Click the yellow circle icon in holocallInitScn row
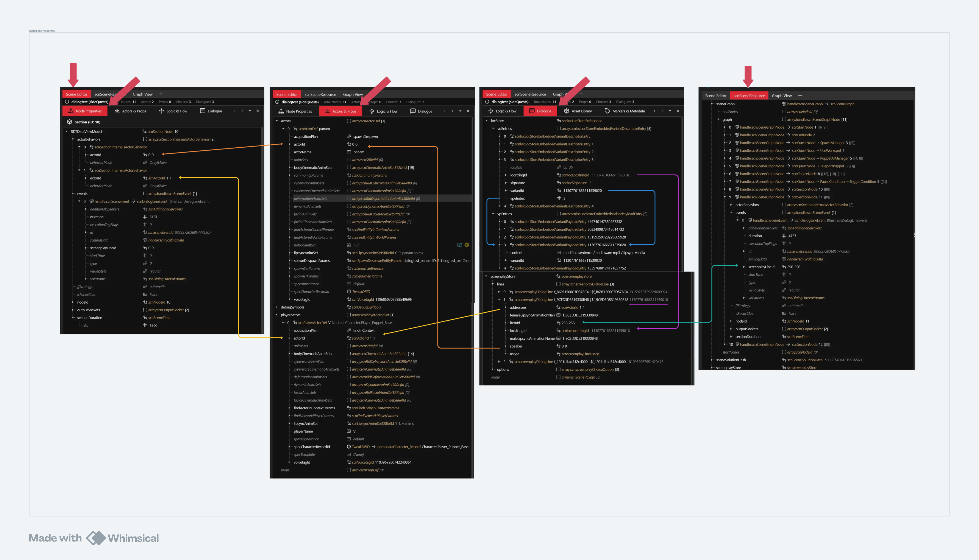Viewport: 979px width, 560px height. [467, 245]
